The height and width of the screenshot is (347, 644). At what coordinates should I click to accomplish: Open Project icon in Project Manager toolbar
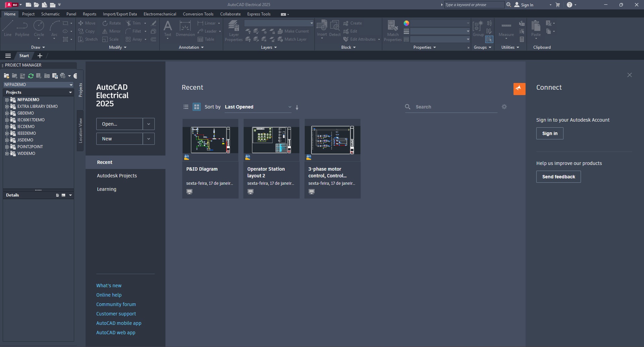(6, 76)
